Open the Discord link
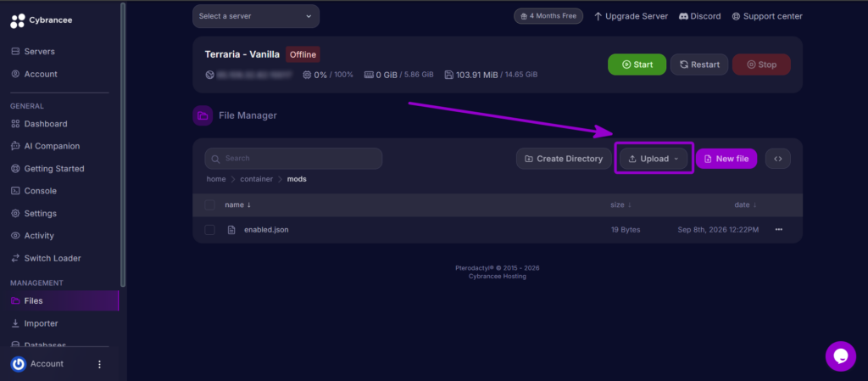 699,16
